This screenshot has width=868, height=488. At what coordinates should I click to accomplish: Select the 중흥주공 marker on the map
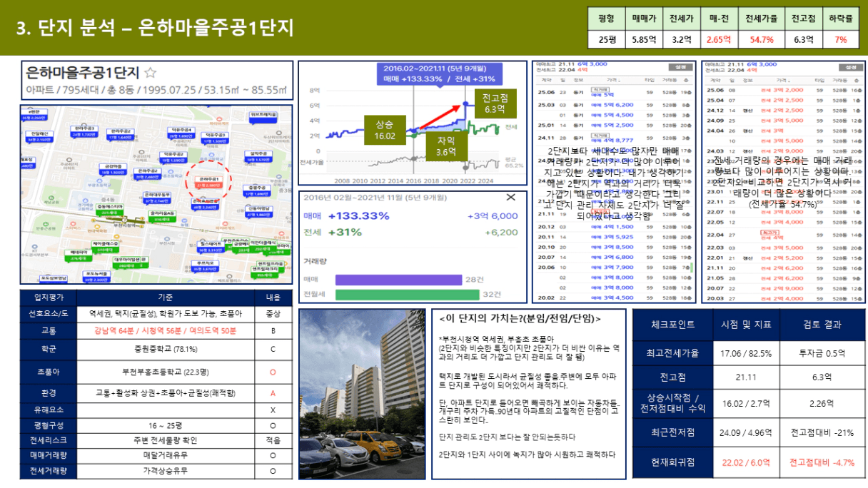click(x=257, y=190)
